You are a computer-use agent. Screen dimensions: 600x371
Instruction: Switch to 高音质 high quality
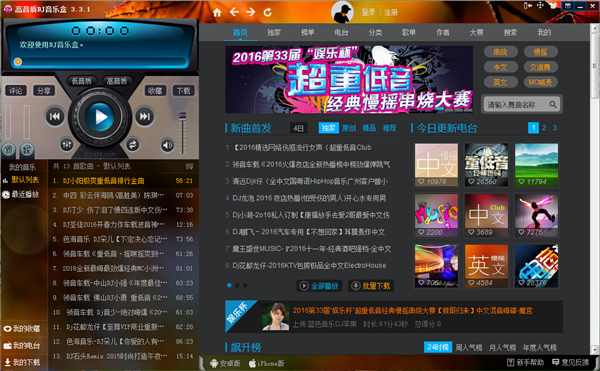[117, 81]
